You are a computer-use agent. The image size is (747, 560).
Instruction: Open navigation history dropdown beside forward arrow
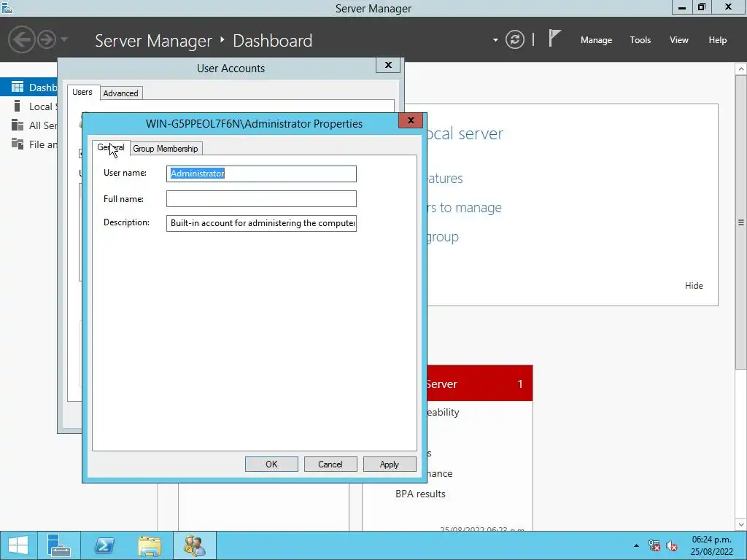point(64,39)
